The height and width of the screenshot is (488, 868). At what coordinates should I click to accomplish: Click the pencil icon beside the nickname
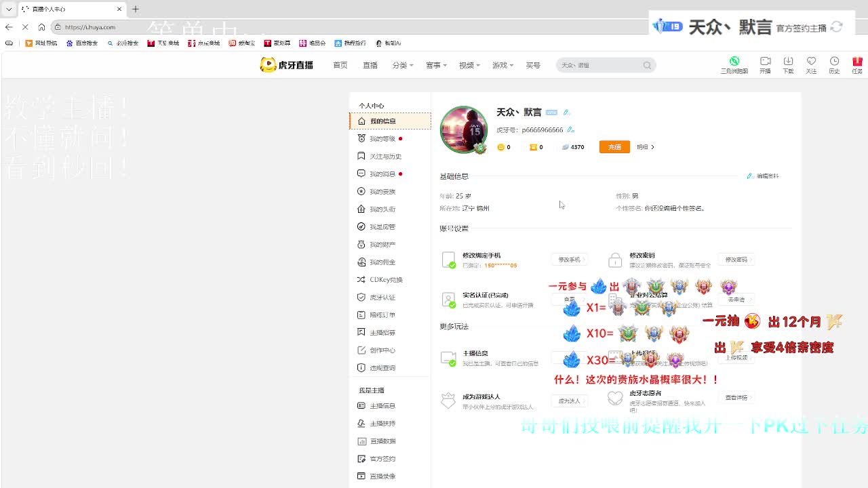[566, 113]
